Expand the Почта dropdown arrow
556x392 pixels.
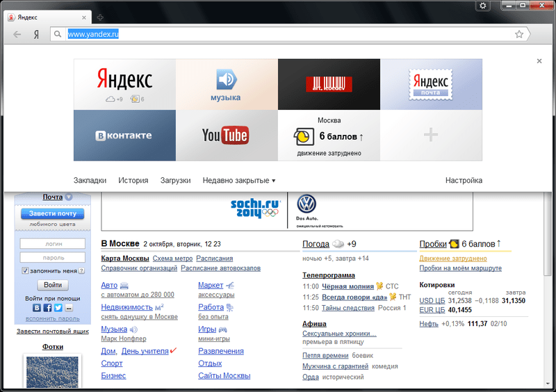[x=69, y=197]
